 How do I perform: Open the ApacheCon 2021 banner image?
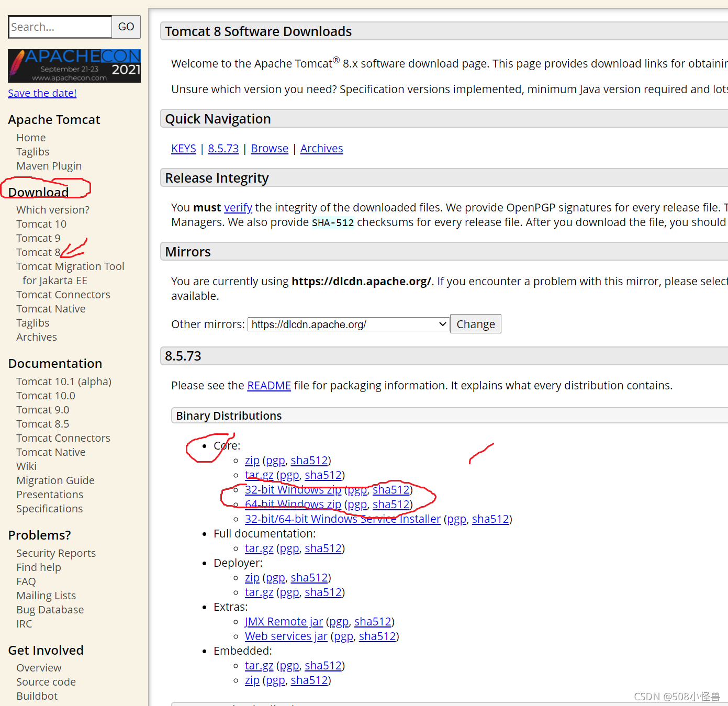click(x=74, y=66)
